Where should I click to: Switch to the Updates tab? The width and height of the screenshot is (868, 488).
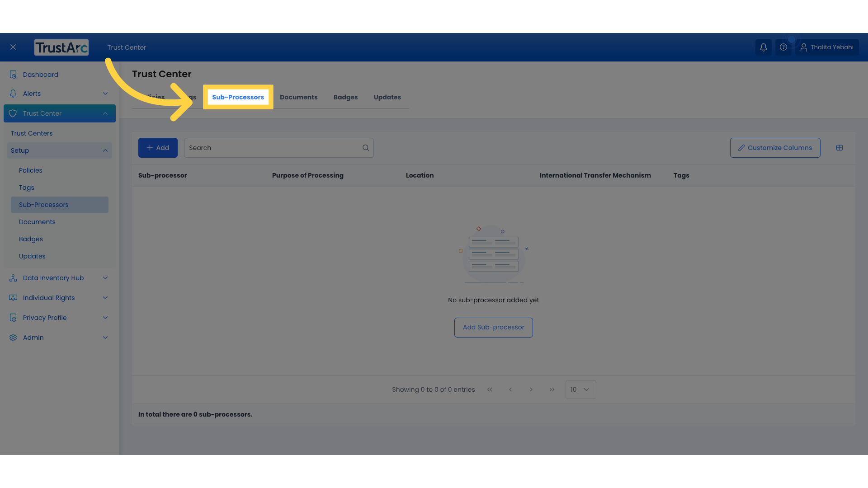pyautogui.click(x=387, y=97)
